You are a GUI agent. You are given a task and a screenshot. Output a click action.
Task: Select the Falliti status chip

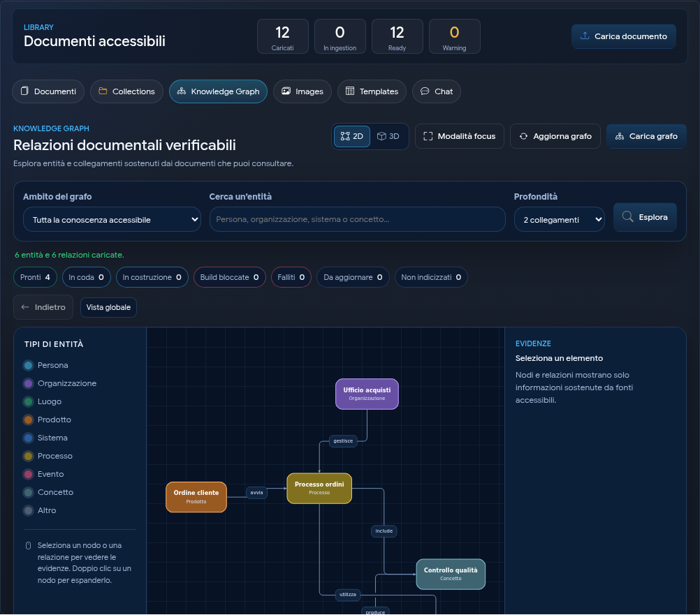(291, 277)
